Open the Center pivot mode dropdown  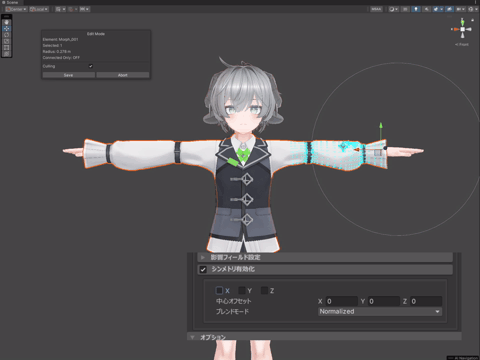point(16,9)
